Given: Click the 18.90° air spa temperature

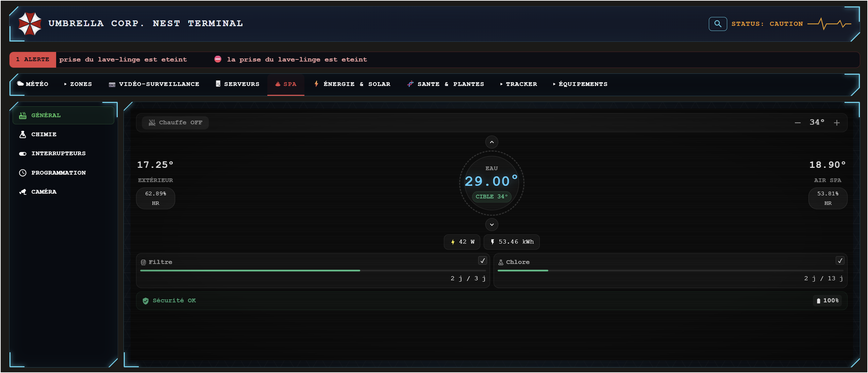Looking at the screenshot, I should click(x=828, y=165).
